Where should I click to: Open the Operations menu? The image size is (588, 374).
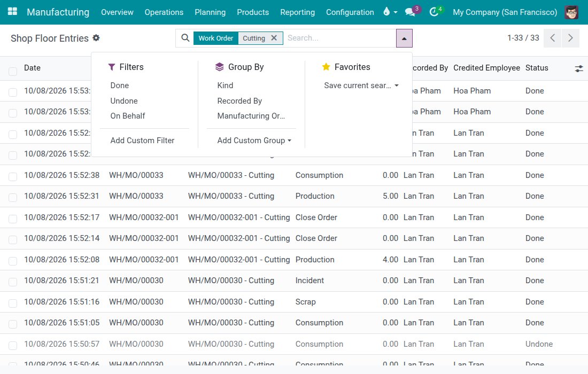(164, 12)
